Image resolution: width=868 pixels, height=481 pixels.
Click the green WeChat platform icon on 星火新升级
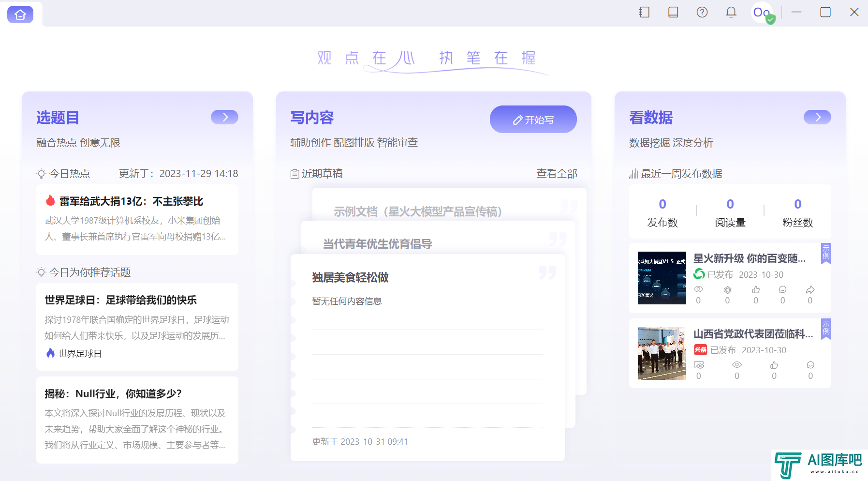point(699,274)
